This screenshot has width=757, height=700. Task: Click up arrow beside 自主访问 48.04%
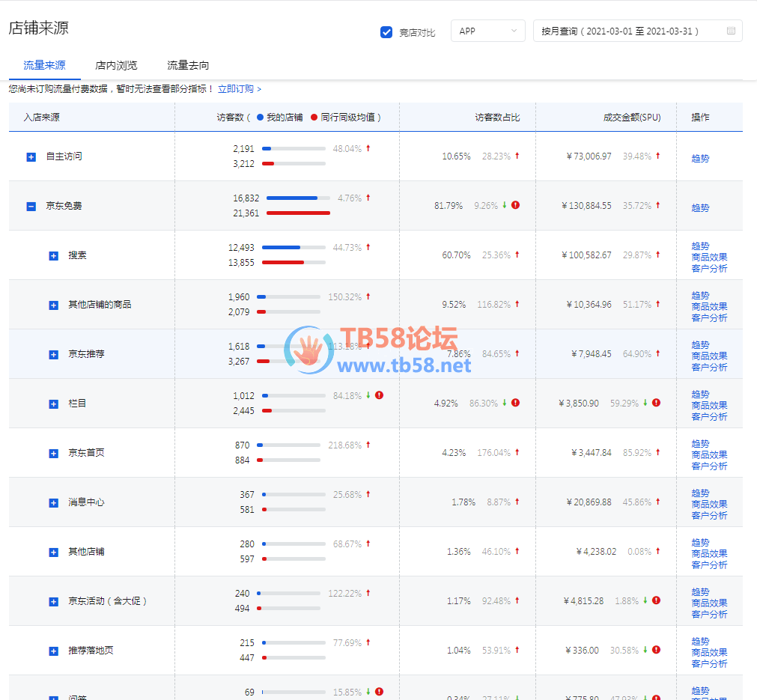pos(368,148)
